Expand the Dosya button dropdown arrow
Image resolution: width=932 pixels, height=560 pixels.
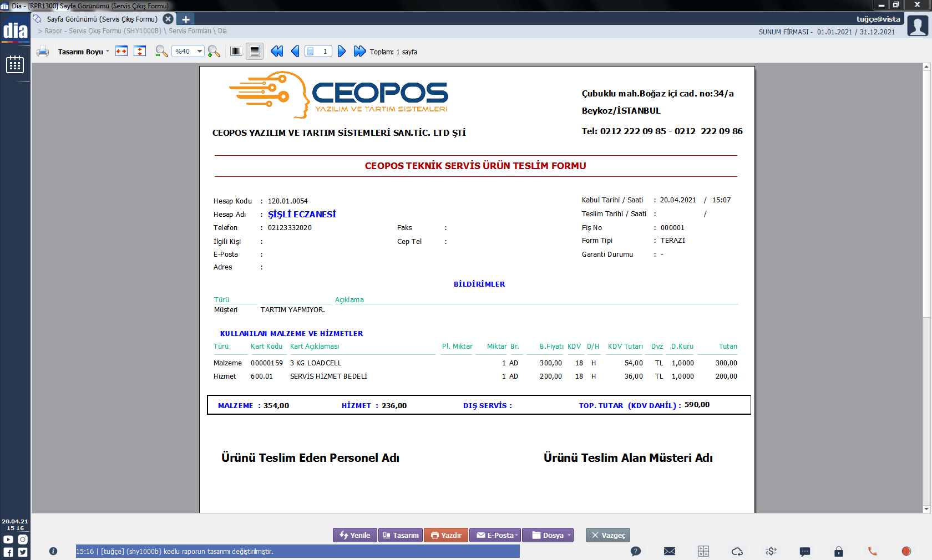tap(569, 535)
